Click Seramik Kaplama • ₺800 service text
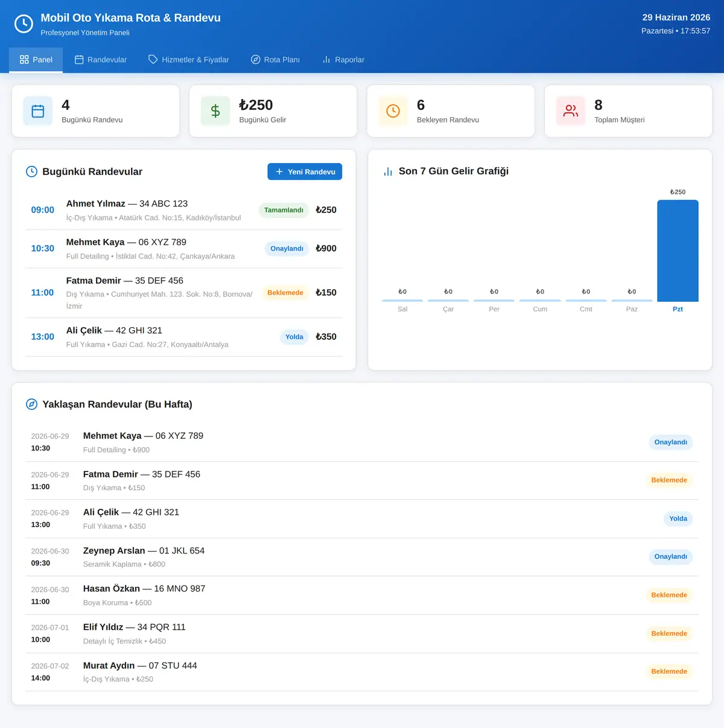Image resolution: width=724 pixels, height=728 pixels. click(124, 564)
